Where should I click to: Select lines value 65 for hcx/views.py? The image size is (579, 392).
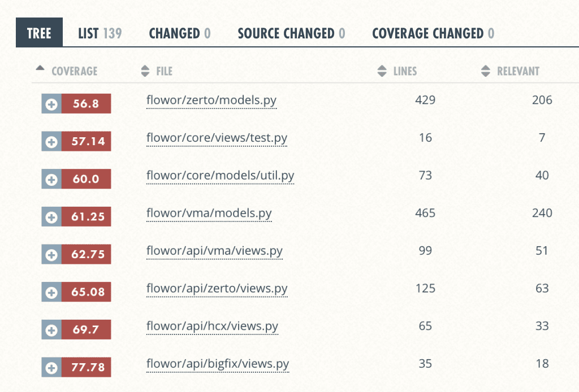tap(425, 325)
